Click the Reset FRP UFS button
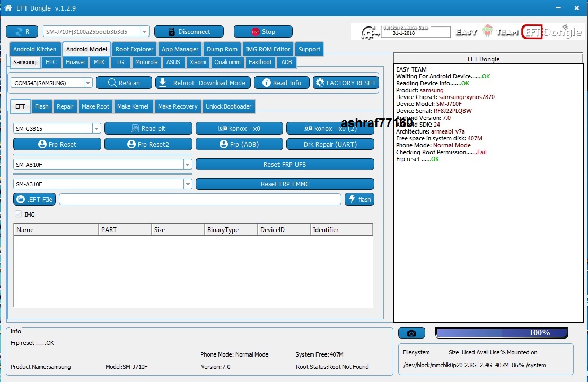The height and width of the screenshot is (382, 588). (285, 165)
